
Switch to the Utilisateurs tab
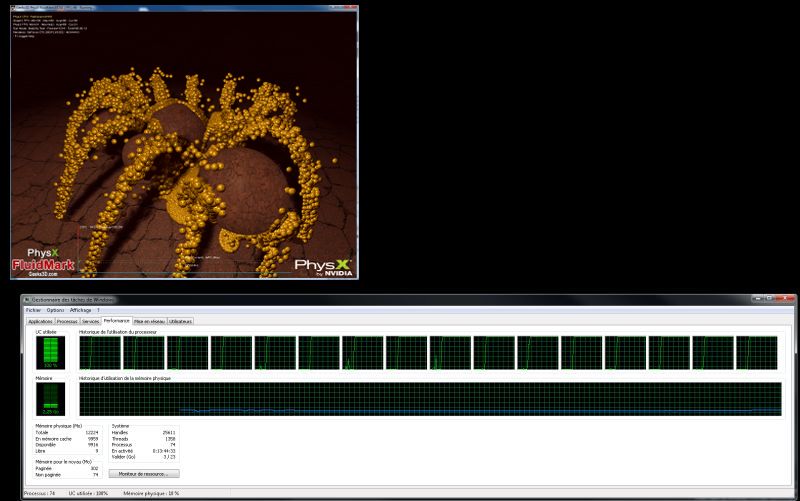(180, 321)
